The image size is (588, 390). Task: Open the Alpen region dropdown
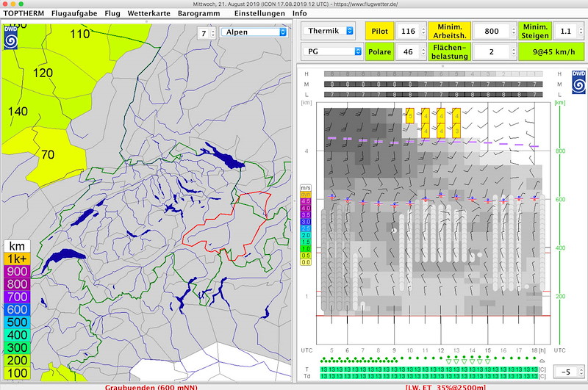click(x=254, y=32)
